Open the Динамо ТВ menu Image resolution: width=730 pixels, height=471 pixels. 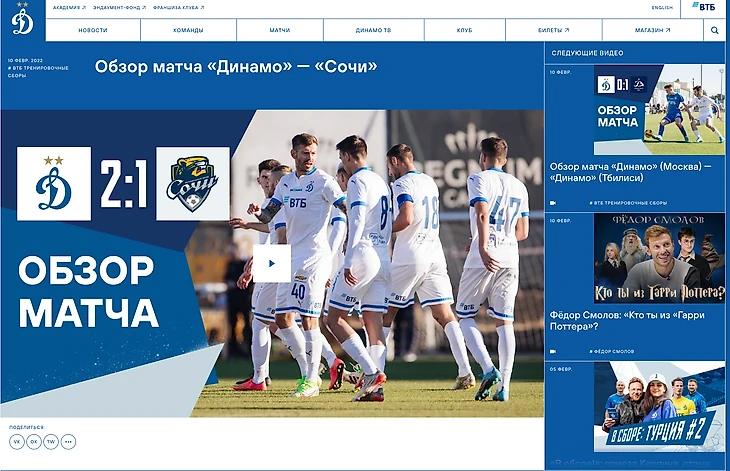pos(373,30)
